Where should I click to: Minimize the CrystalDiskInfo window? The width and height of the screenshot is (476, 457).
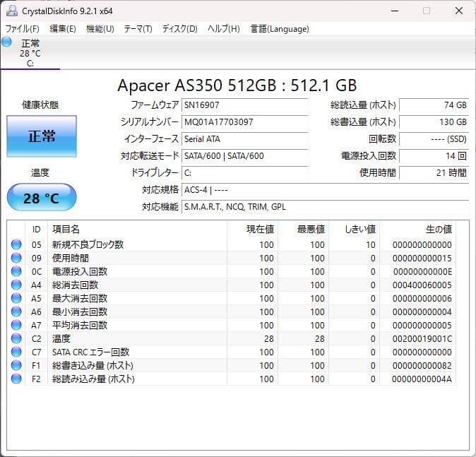[x=395, y=11]
